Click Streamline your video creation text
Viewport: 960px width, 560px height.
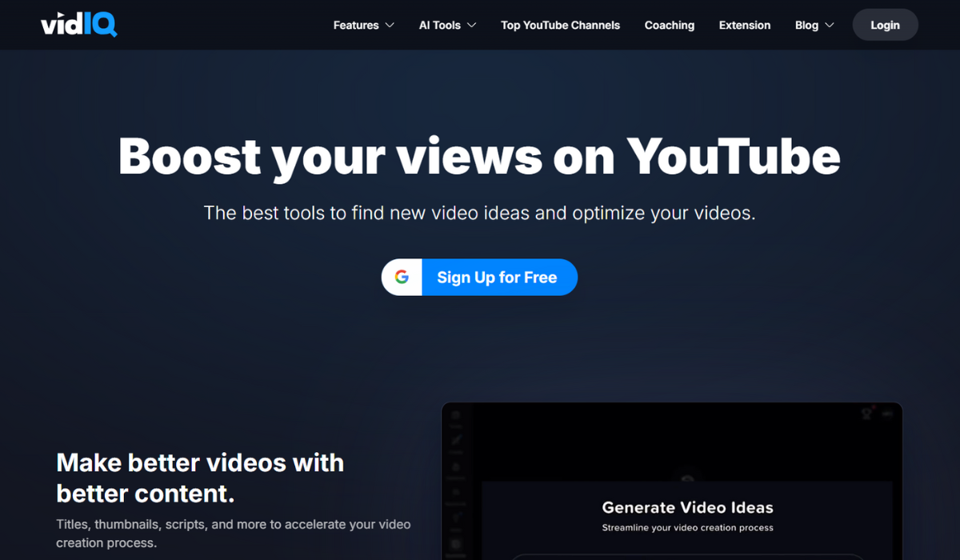pyautogui.click(x=687, y=528)
